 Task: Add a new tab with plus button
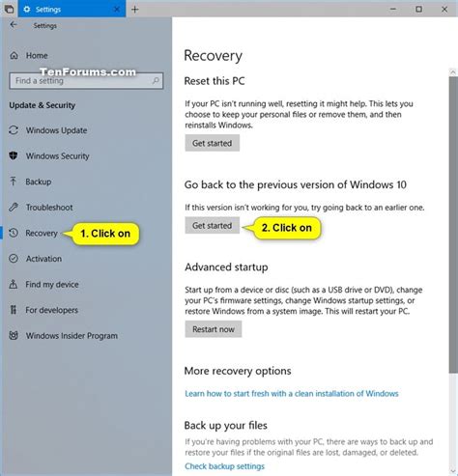[135, 10]
